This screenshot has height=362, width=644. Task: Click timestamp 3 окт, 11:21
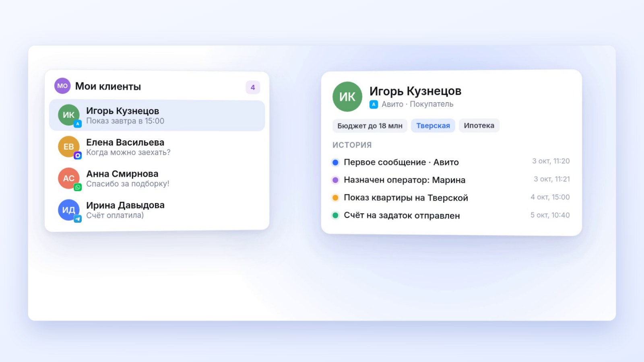(552, 179)
